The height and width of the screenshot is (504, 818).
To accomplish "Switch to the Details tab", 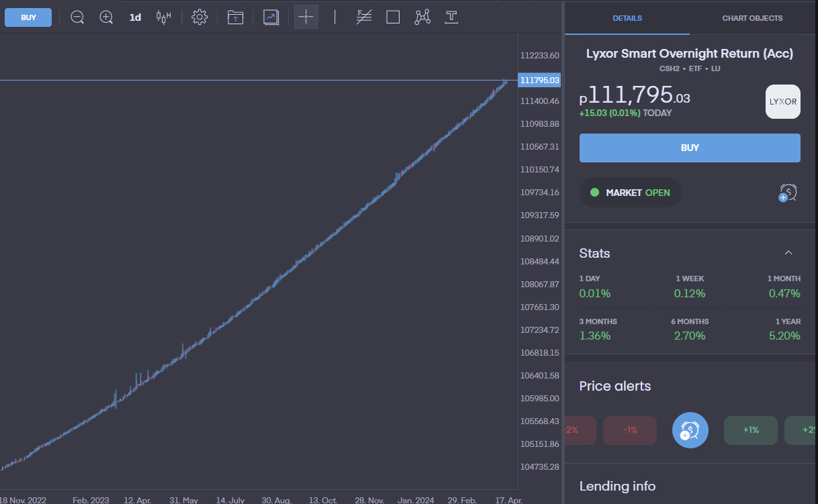I will pyautogui.click(x=627, y=18).
